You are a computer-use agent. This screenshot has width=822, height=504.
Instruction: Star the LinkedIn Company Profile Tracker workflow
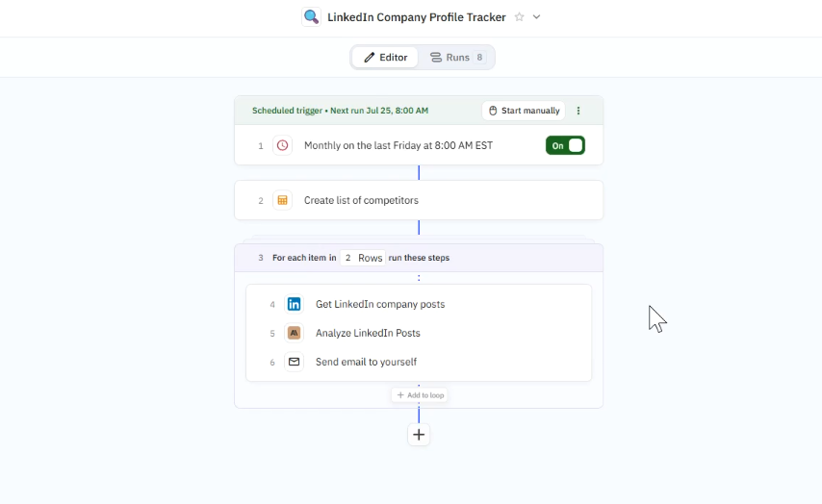point(519,16)
